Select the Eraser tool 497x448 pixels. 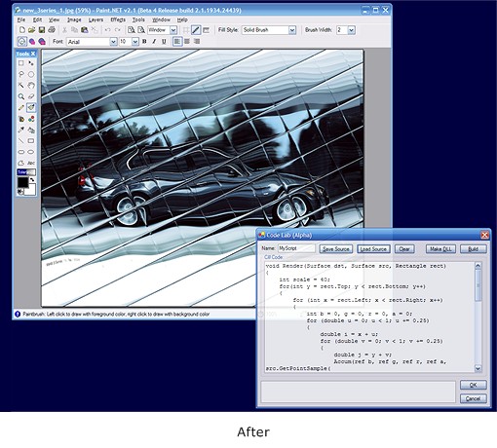[x=31, y=96]
